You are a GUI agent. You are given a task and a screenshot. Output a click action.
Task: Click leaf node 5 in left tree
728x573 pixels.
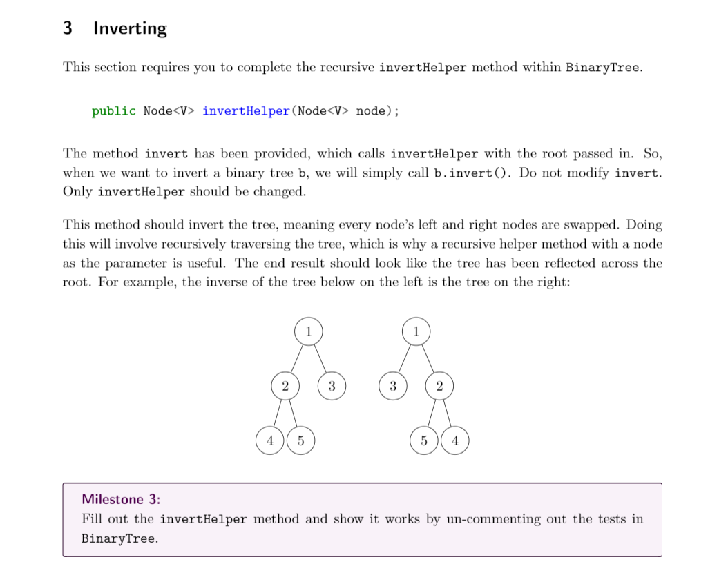point(301,440)
